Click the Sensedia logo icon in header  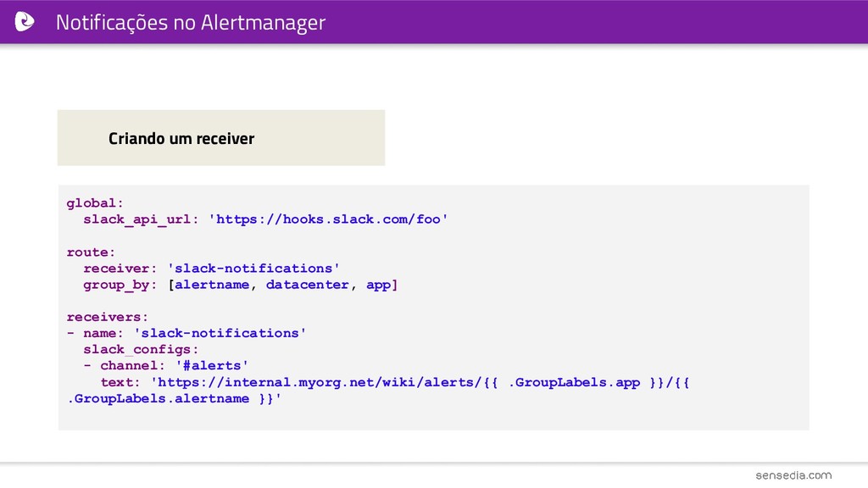click(25, 21)
